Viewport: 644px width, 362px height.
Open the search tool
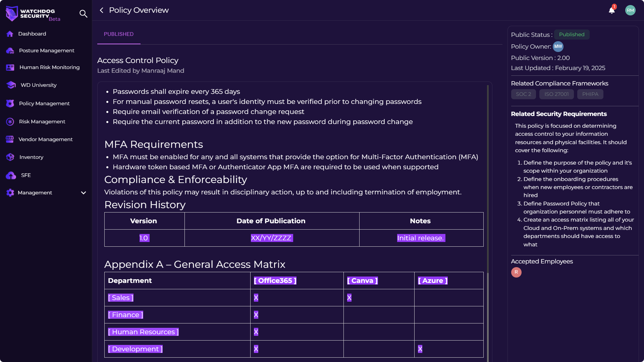83,14
